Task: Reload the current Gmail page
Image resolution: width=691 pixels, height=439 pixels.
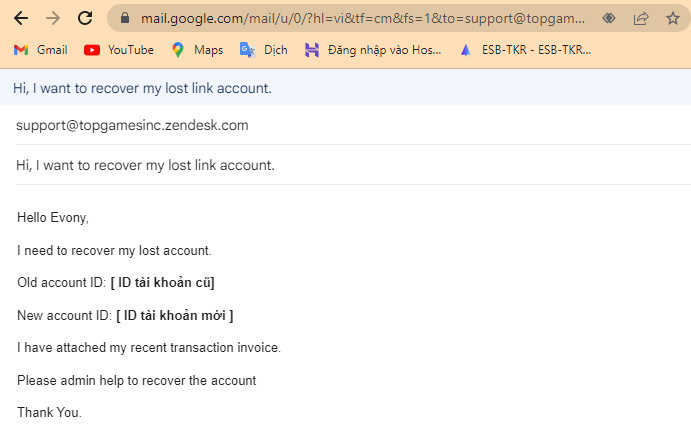Action: (x=86, y=18)
